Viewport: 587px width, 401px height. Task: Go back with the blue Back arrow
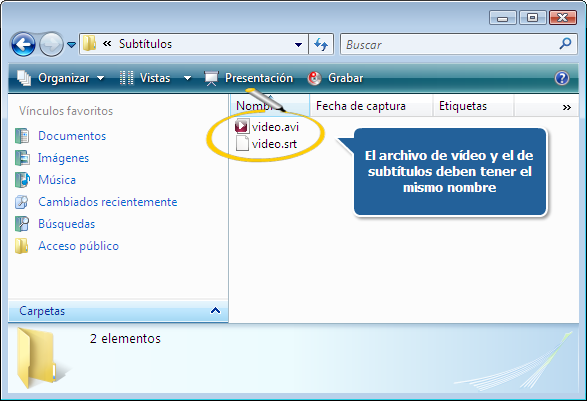24,45
